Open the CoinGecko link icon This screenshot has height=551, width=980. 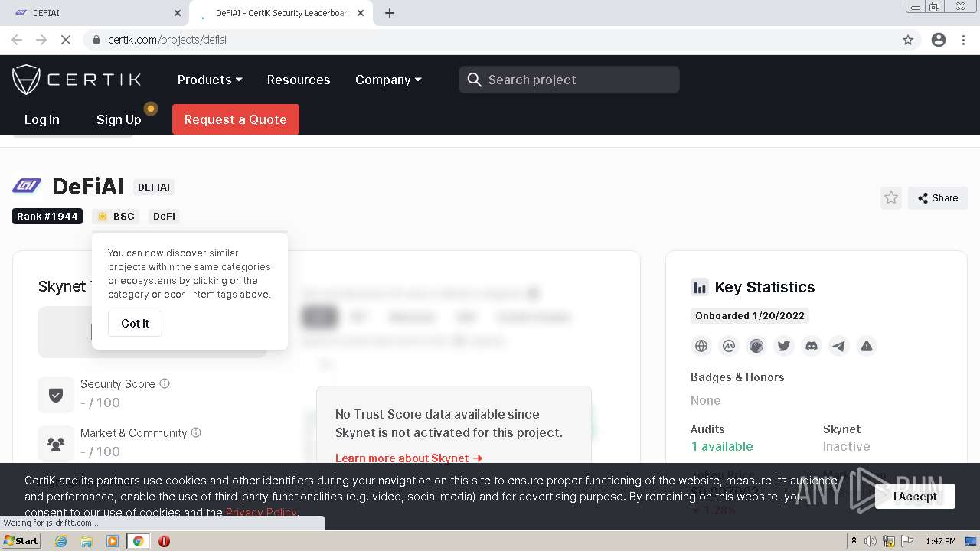coord(756,346)
